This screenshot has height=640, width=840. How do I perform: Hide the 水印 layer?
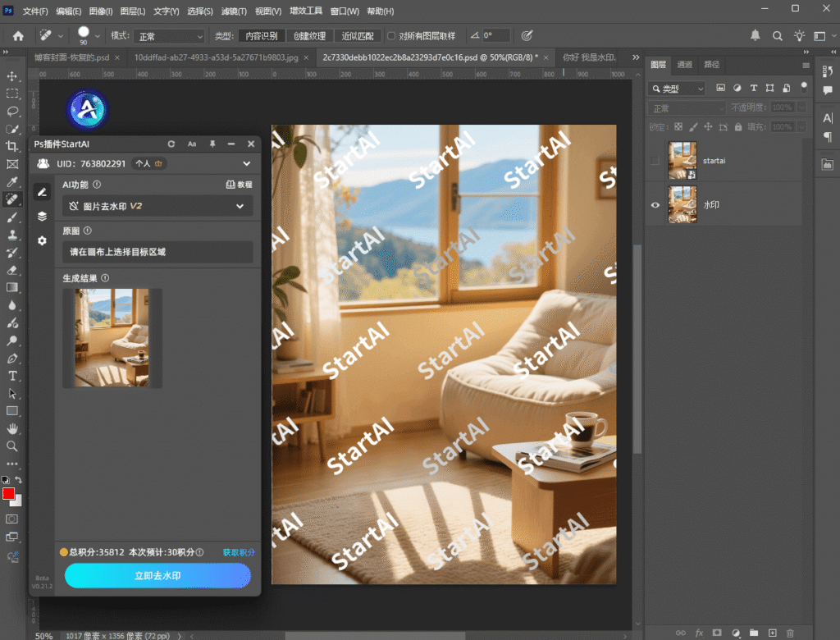pos(655,204)
